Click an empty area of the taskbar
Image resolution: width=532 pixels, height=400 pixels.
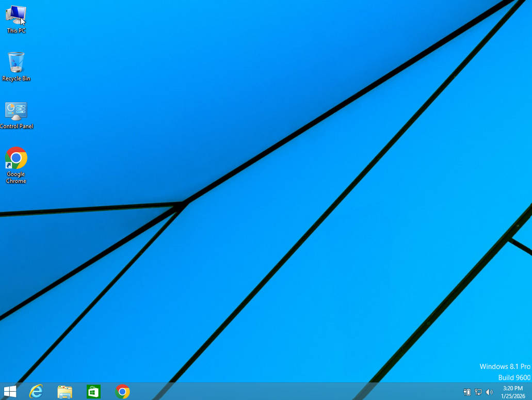284,392
